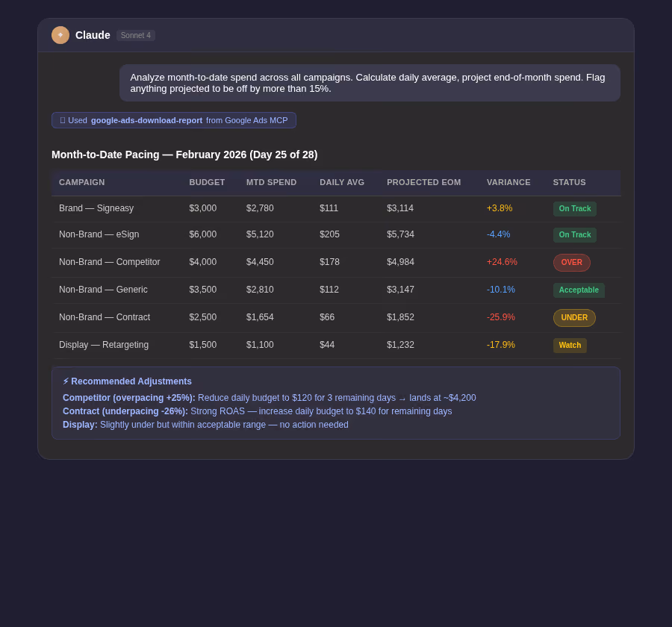The height and width of the screenshot is (627, 672).
Task: Click the Sonnet 4 model badge
Action: tap(136, 35)
